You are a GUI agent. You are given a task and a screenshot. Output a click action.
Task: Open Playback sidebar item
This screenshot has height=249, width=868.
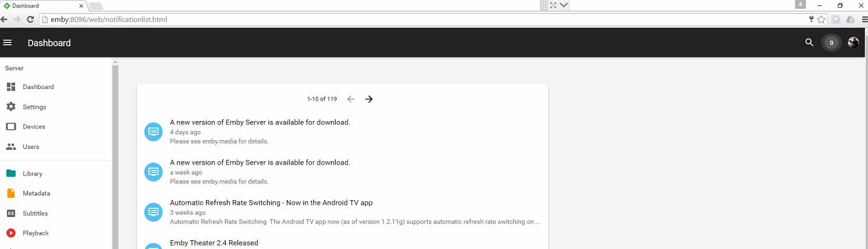[56, 233]
